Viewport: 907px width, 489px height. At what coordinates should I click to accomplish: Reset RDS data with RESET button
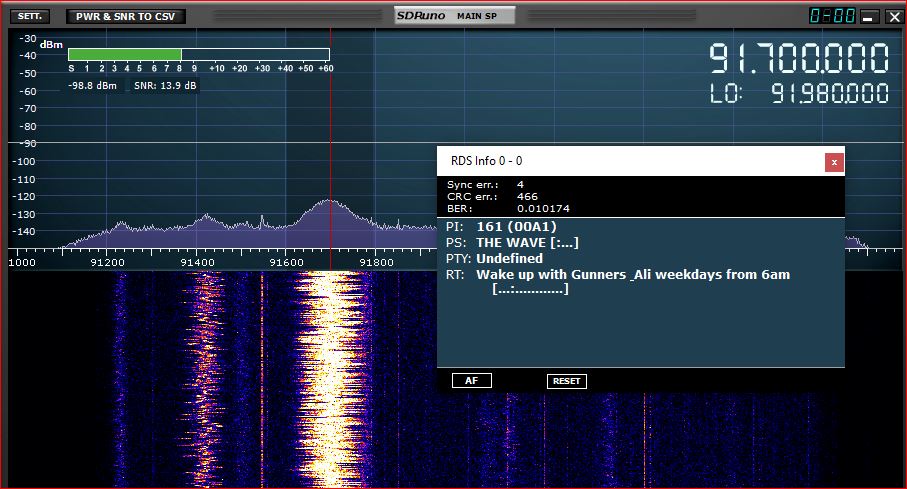pyautogui.click(x=566, y=381)
